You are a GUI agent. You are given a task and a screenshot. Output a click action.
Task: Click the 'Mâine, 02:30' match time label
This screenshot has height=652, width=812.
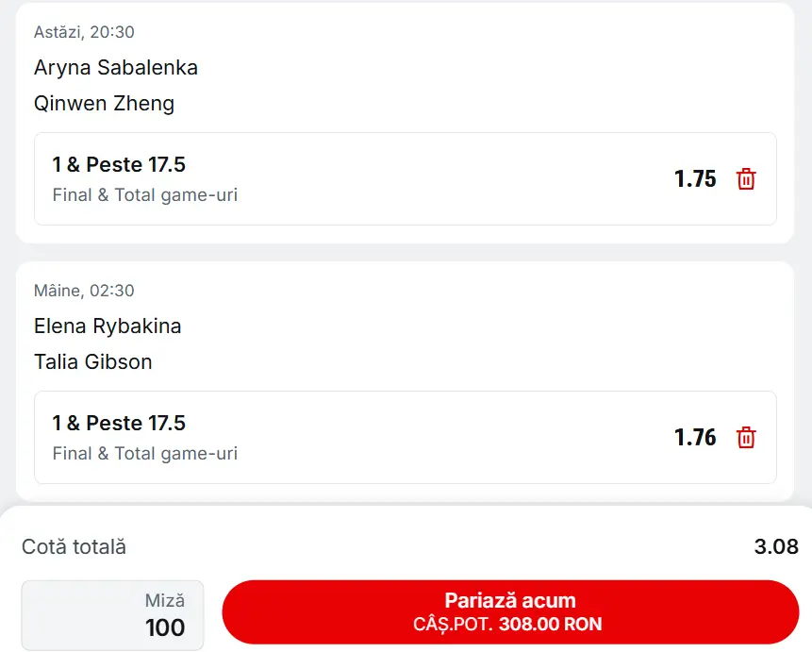pyautogui.click(x=73, y=291)
